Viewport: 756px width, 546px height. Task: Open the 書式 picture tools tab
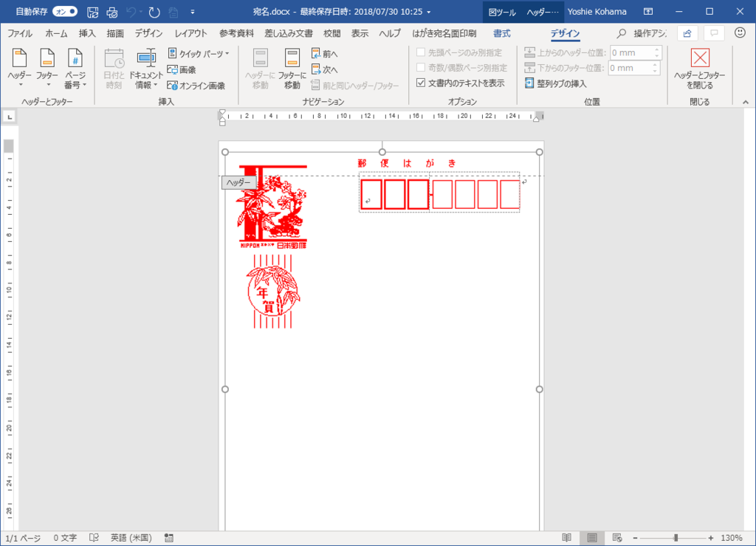point(501,33)
